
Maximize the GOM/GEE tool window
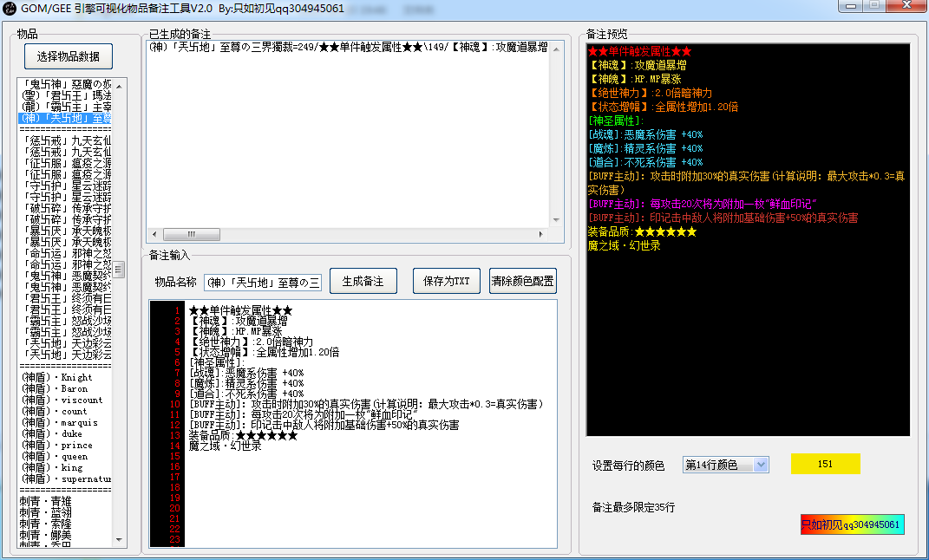pos(874,5)
